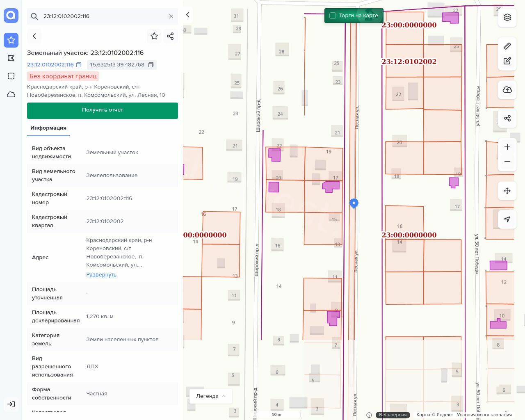Click the 'Получить отчет' button
This screenshot has width=525, height=420.
pyautogui.click(x=103, y=110)
